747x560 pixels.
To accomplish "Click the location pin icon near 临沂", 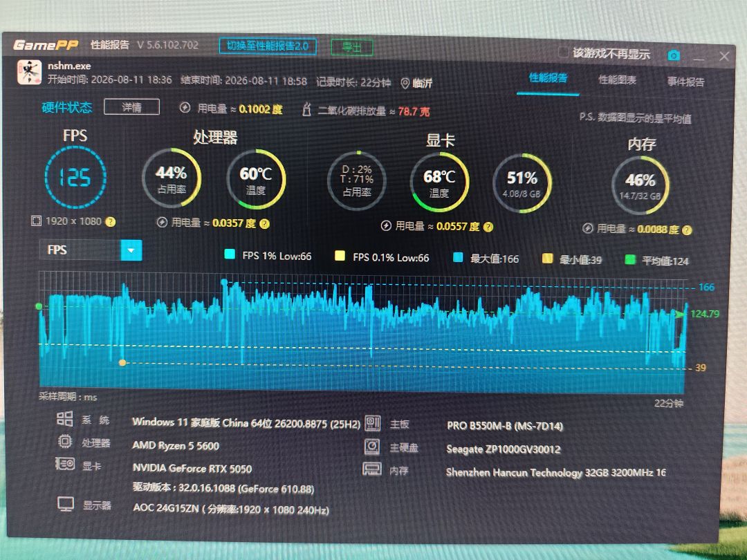I will (405, 84).
